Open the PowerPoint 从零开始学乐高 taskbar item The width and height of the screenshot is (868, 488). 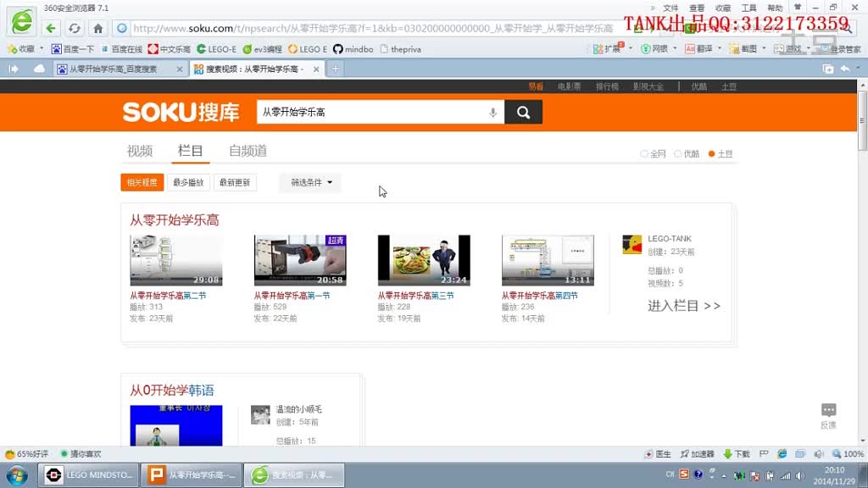click(192, 475)
